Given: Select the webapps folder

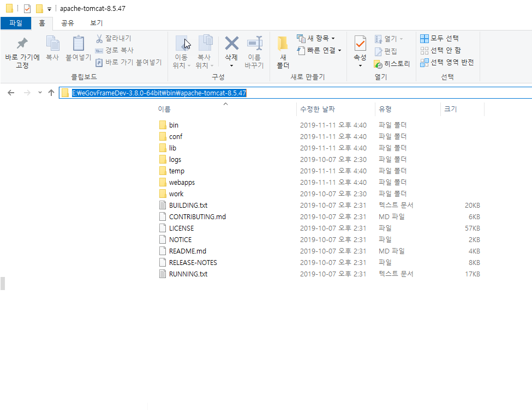Looking at the screenshot, I should 182,183.
